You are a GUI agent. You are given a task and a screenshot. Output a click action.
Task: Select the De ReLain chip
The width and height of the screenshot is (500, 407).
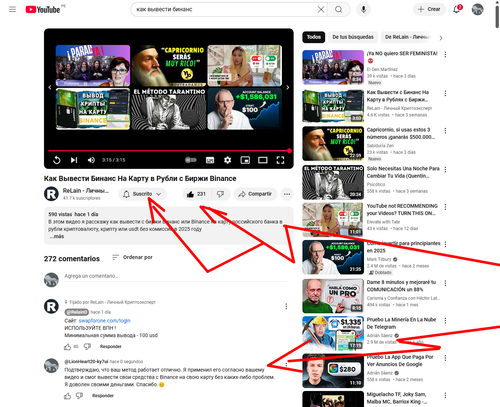point(407,37)
